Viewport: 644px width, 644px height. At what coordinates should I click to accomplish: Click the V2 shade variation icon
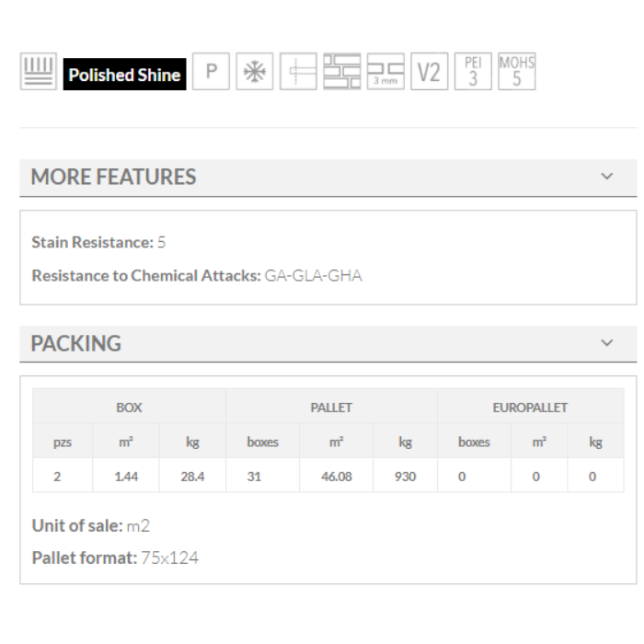tap(429, 74)
